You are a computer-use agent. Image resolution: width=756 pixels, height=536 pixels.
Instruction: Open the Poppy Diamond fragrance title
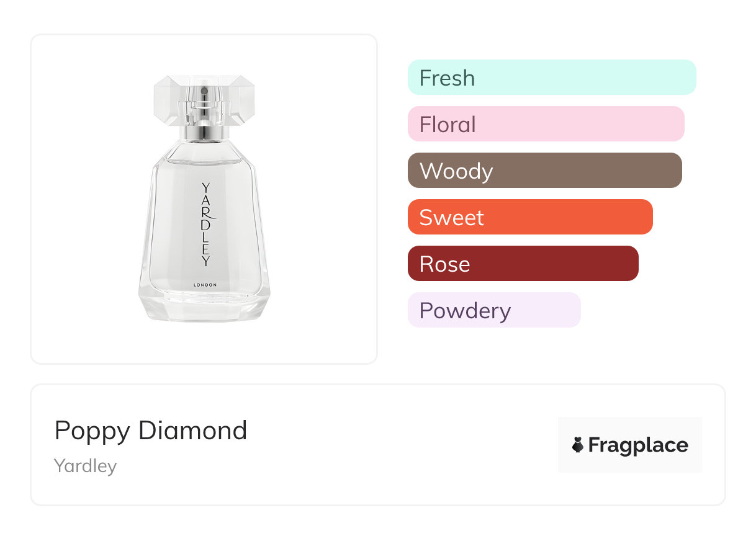coord(151,431)
